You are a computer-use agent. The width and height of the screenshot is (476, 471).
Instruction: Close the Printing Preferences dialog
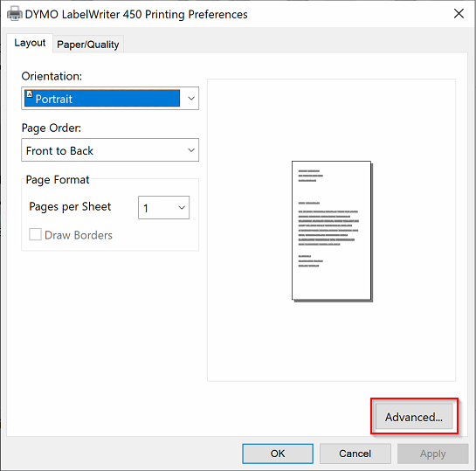tap(459, 14)
